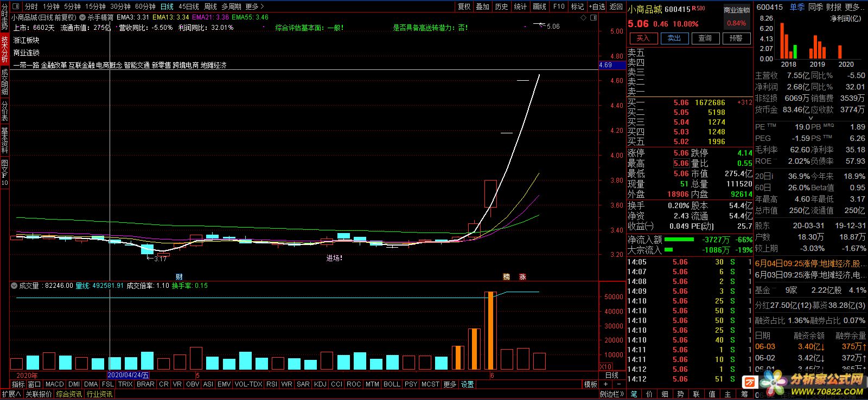Open the 模板 template menu
The width and height of the screenshot is (868, 400).
[590, 384]
